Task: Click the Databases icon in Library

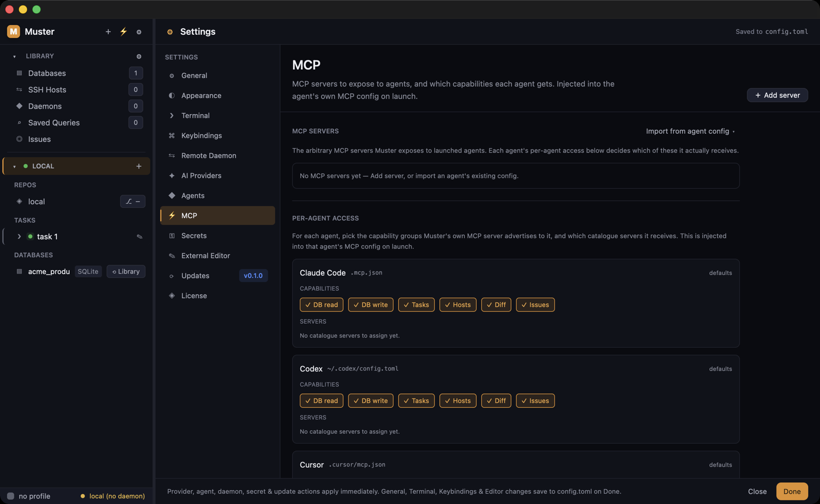Action: click(x=19, y=73)
